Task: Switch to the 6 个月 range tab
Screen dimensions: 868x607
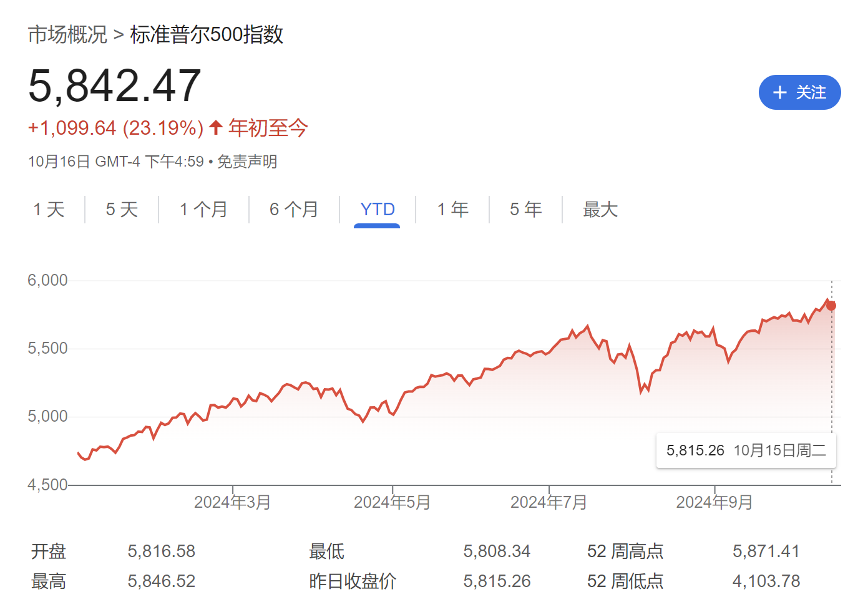Action: (294, 209)
